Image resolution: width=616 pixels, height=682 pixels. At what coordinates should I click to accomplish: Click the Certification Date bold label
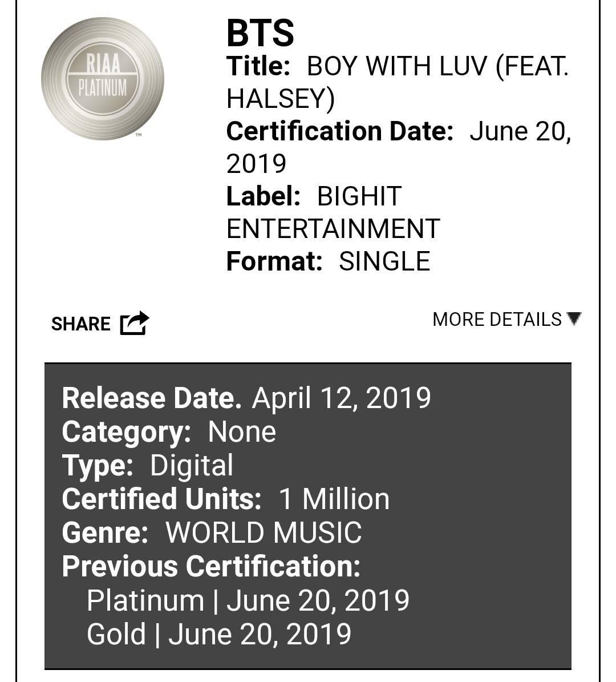pos(340,131)
